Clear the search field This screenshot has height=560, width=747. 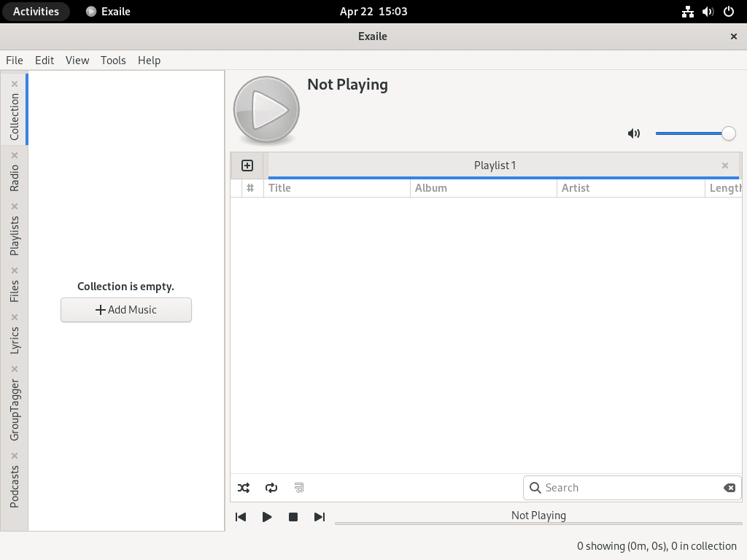click(x=729, y=488)
